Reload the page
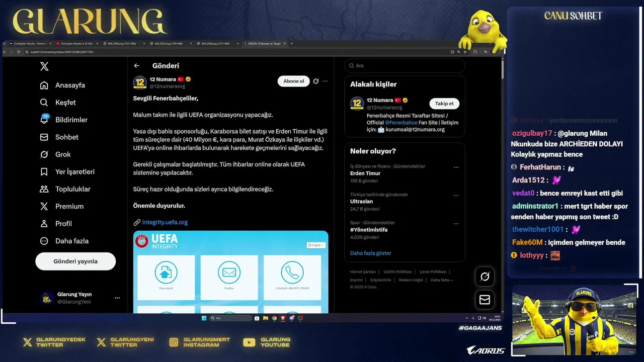 click(x=19, y=52)
